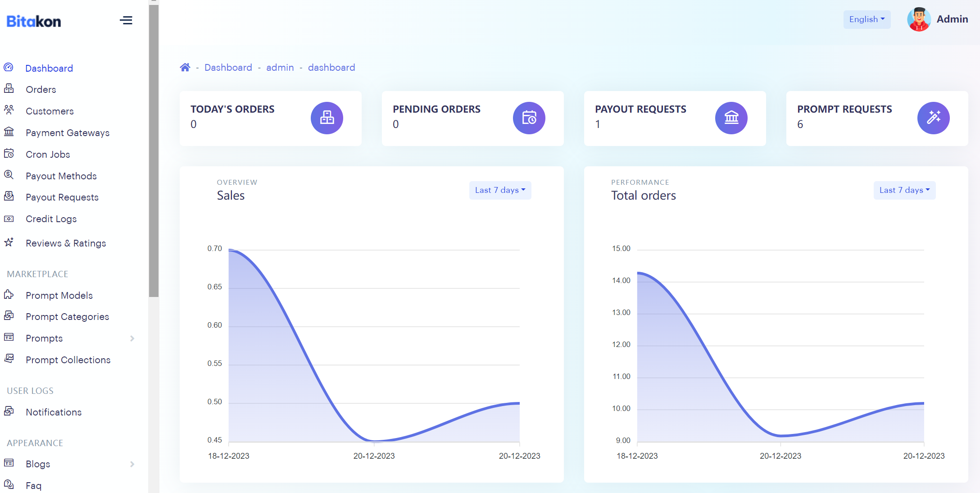Viewport: 980px width, 493px height.
Task: Open Faq menu item
Action: point(34,485)
